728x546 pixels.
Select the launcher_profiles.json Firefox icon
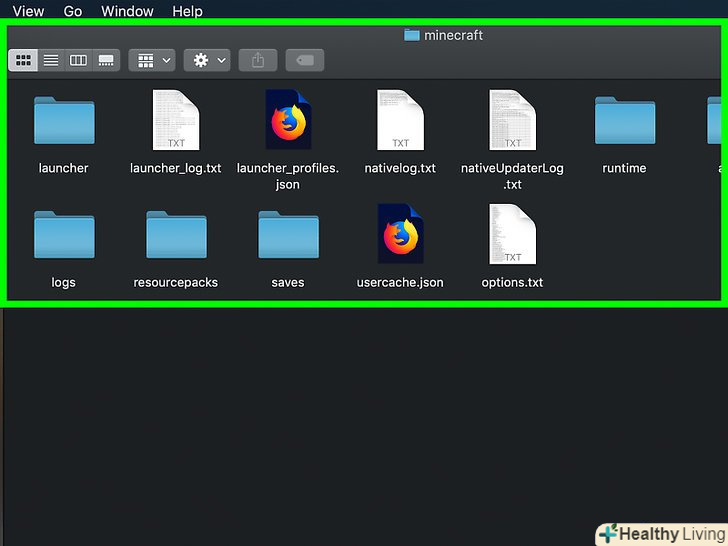(x=288, y=119)
